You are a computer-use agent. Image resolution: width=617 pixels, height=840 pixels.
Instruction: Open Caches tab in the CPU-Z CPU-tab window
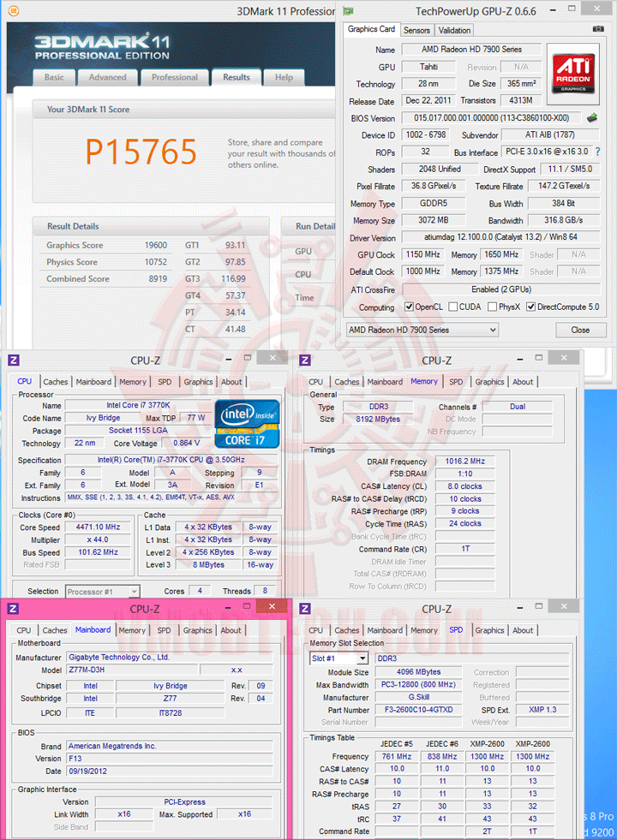coord(56,382)
